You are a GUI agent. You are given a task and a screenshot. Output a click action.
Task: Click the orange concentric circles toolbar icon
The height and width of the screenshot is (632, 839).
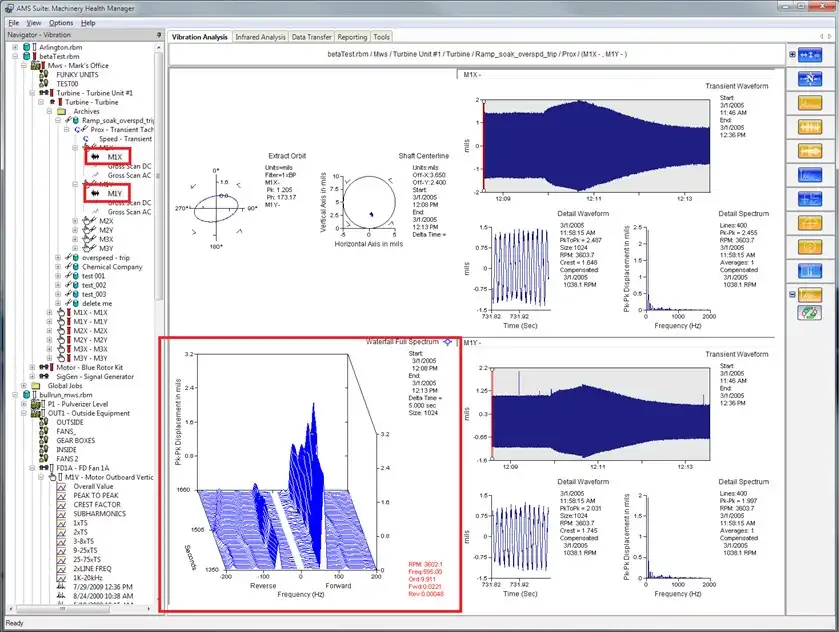coord(810,247)
